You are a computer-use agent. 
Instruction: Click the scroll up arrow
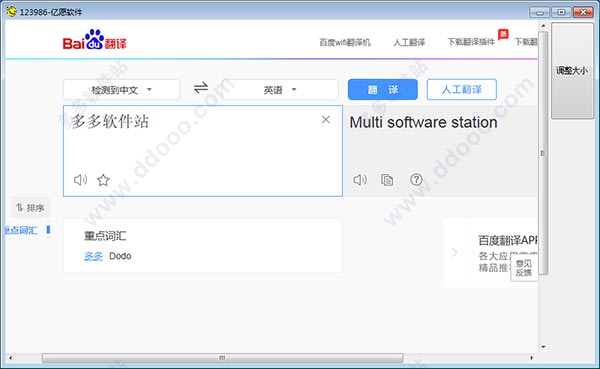543,26
